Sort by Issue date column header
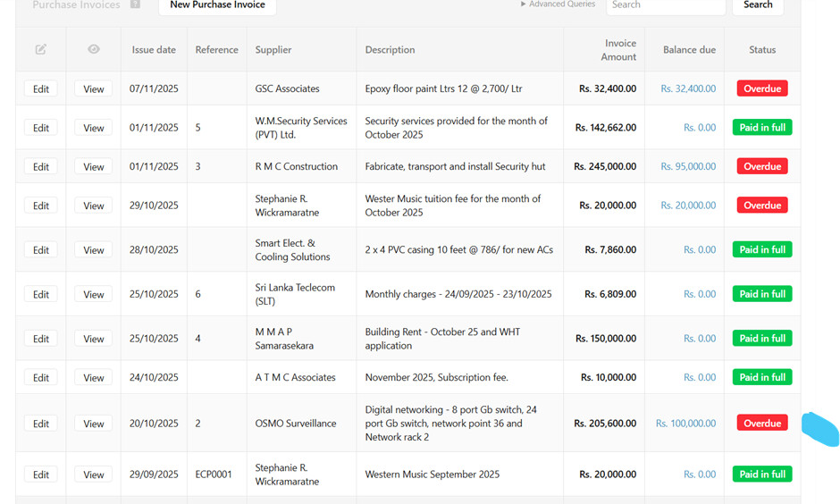This screenshot has width=840, height=504. tap(154, 50)
